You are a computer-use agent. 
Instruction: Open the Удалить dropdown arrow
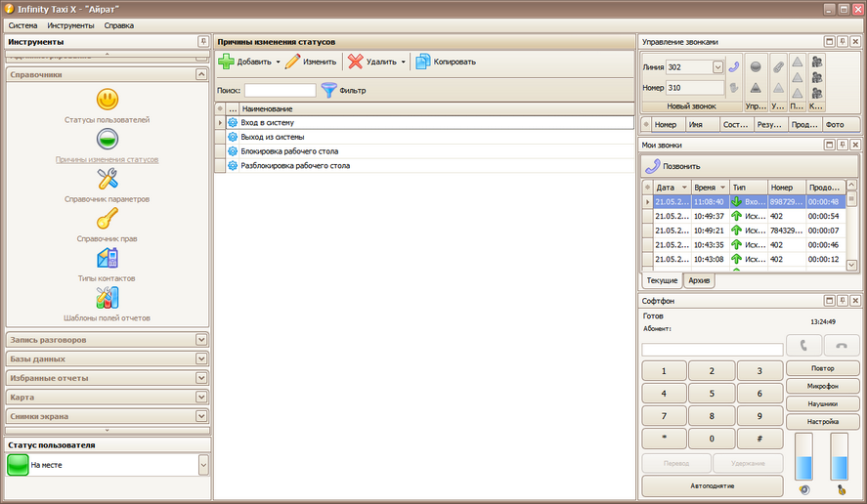tap(403, 62)
